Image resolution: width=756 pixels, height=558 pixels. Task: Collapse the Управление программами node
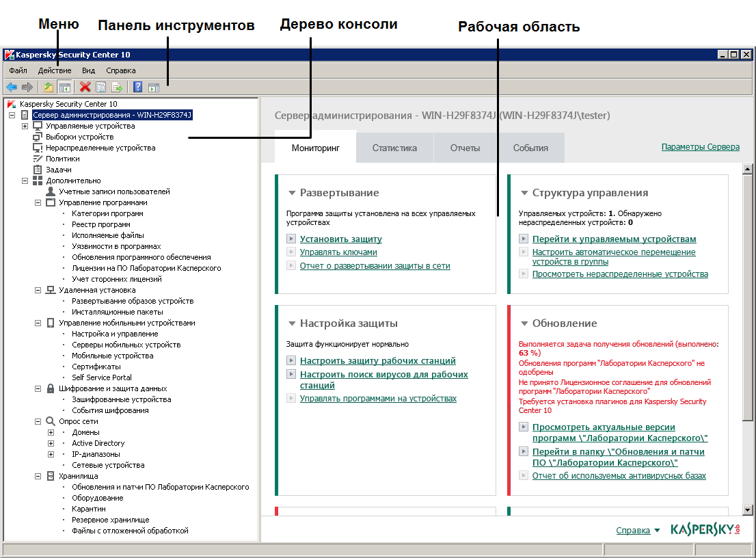tap(38, 203)
